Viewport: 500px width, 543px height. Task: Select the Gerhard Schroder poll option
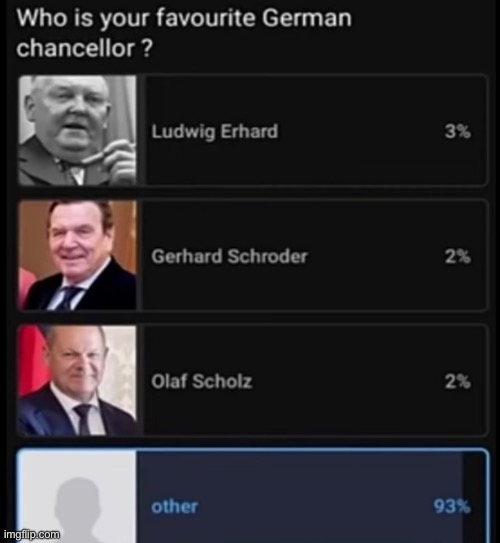[x=253, y=256]
